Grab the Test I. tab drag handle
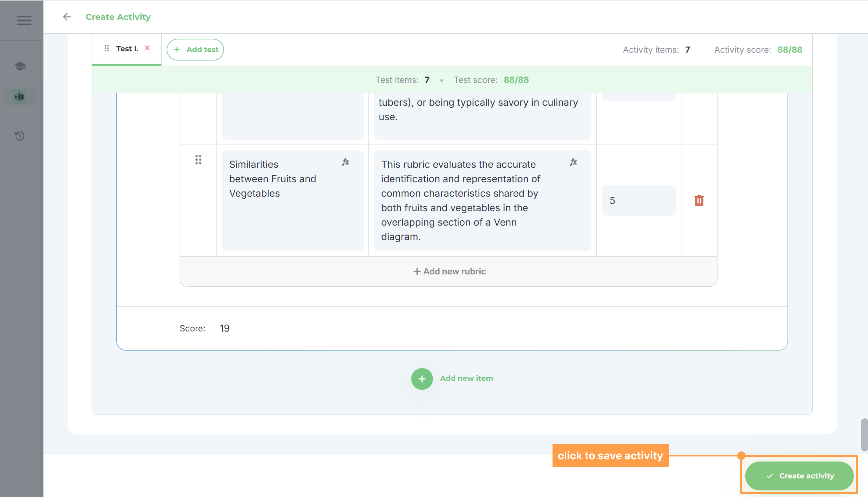Viewport: 868px width, 497px height. coord(107,48)
